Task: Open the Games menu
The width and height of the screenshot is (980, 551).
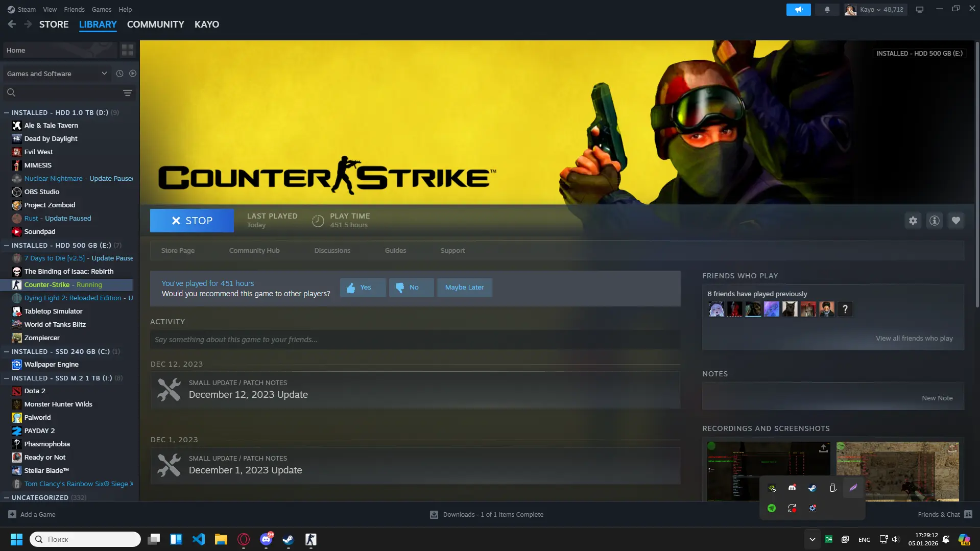Action: (102, 9)
